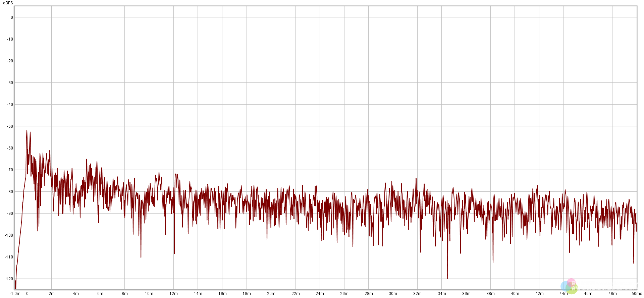Click the -120 vertical axis label
Screen dimensions: 644x298
coord(9,279)
